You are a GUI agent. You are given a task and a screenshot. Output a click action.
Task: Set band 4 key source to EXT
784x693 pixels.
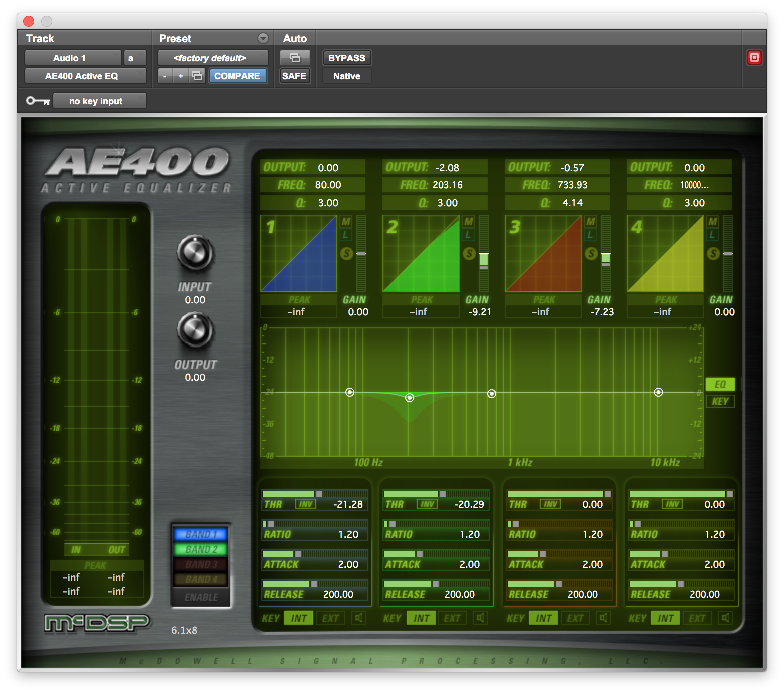[x=697, y=618]
